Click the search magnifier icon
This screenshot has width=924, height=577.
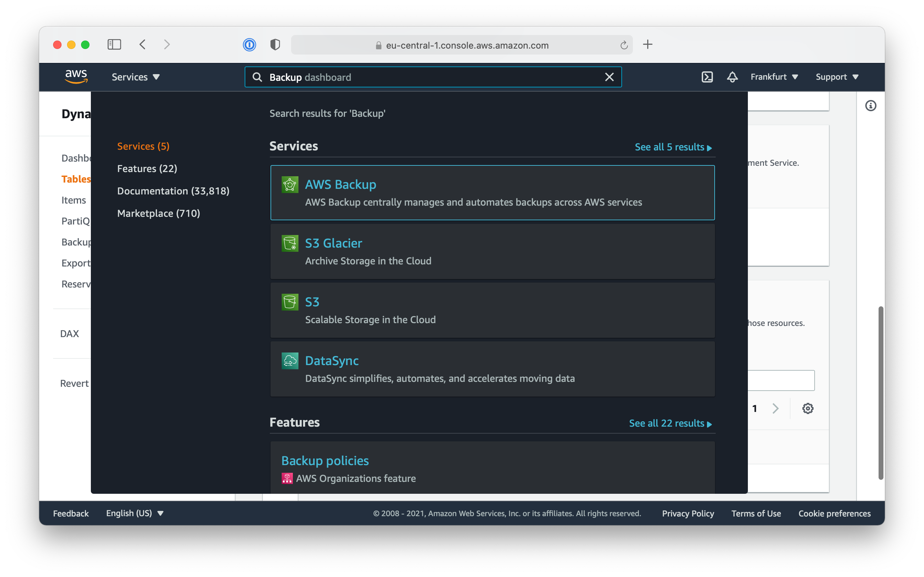click(x=258, y=77)
